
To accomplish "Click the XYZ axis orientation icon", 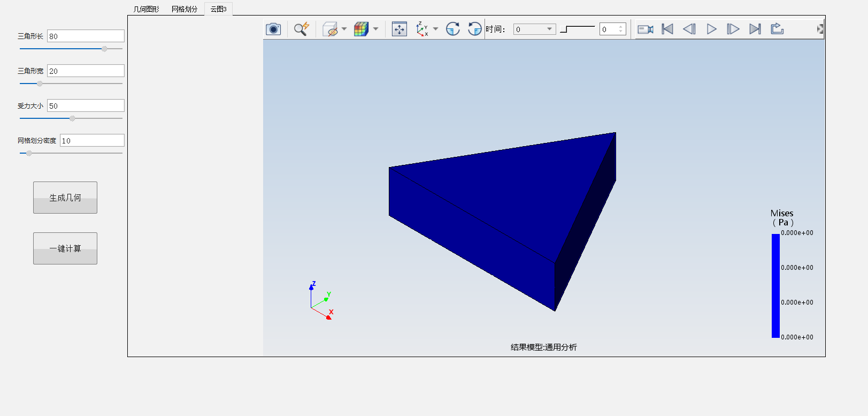I will (423, 29).
